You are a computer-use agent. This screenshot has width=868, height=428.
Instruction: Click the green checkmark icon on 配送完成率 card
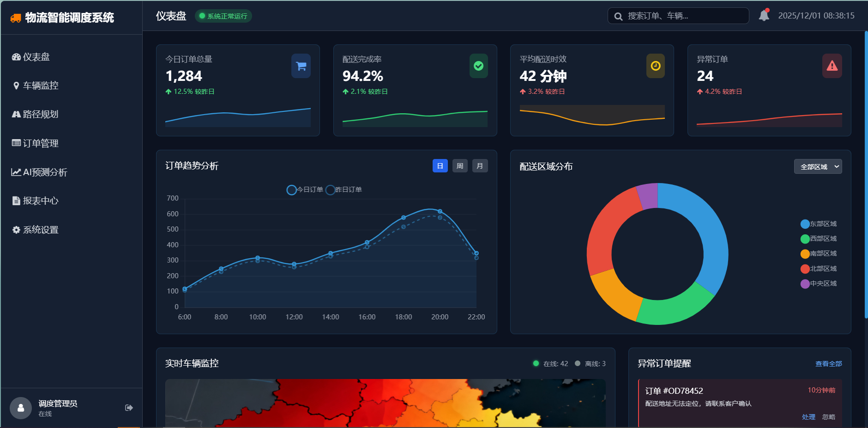click(478, 66)
